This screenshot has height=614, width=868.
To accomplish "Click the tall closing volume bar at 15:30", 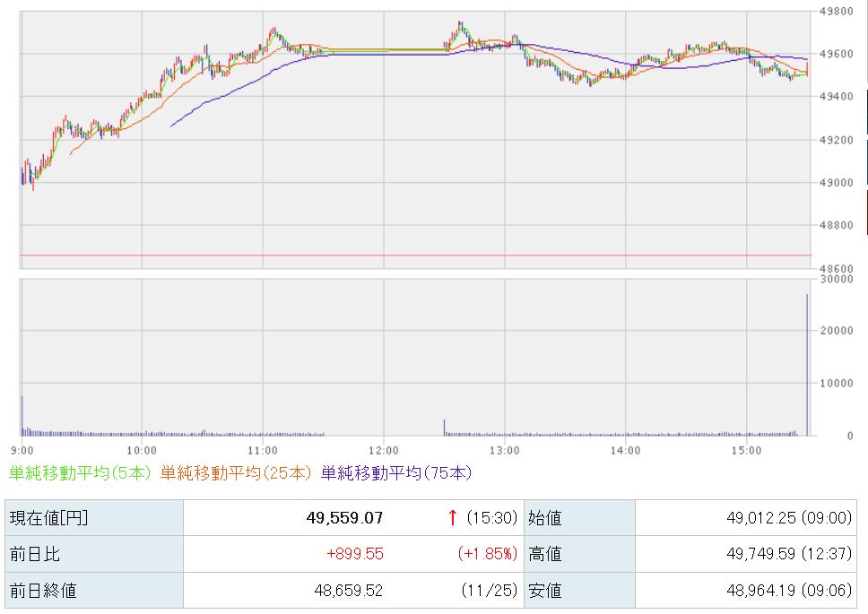I will pyautogui.click(x=807, y=368).
